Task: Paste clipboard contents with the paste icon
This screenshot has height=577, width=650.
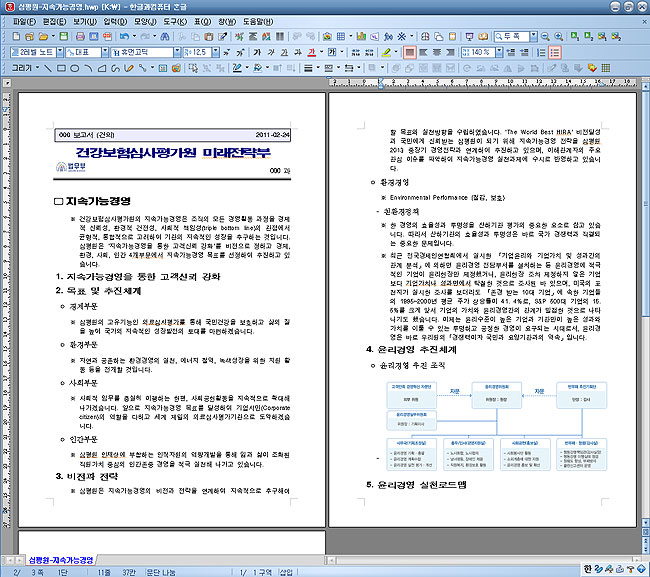Action: (209, 36)
